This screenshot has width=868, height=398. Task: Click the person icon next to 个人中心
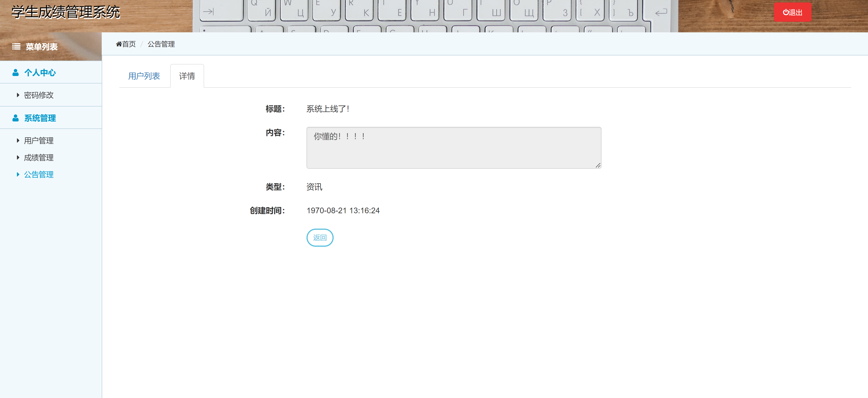click(x=16, y=72)
